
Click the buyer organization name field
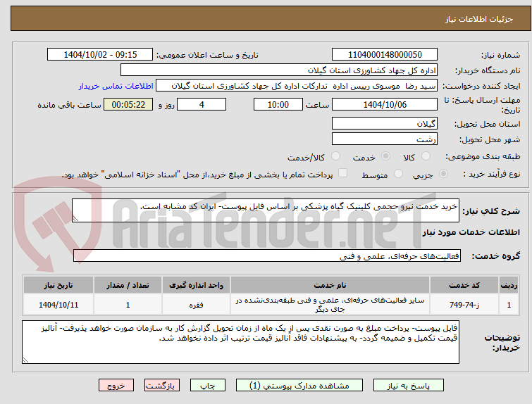[279, 70]
